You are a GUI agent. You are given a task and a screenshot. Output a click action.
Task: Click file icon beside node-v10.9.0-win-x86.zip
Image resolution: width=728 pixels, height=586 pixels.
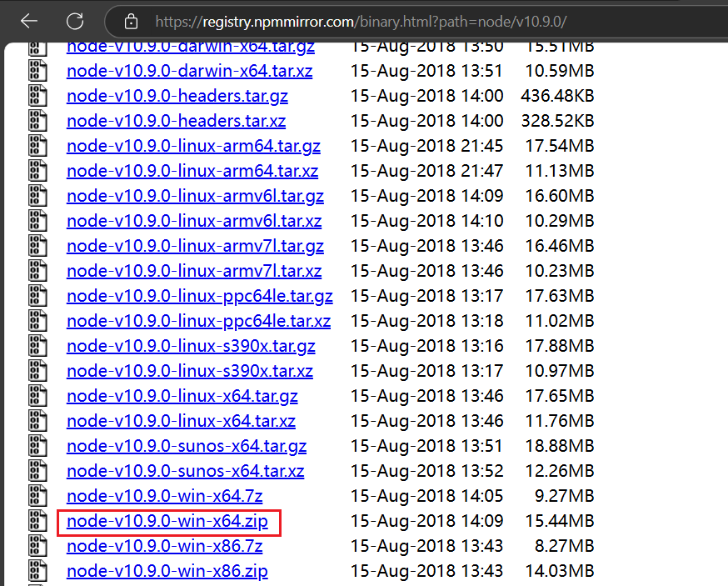(x=37, y=572)
